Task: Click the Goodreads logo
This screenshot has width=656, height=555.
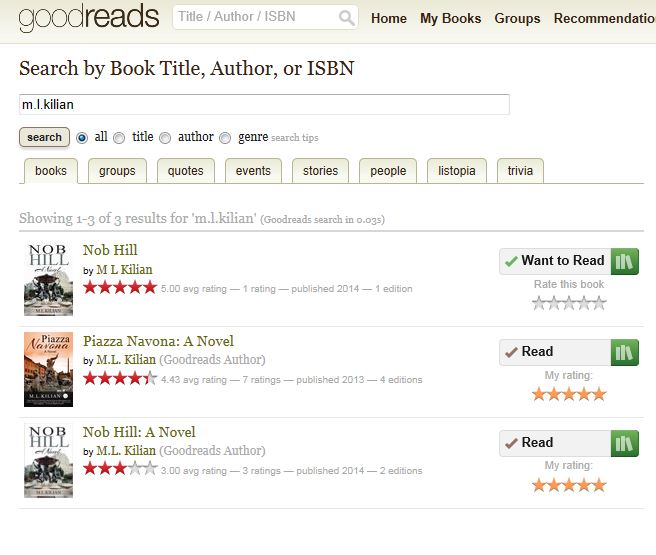Action: pyautogui.click(x=88, y=18)
